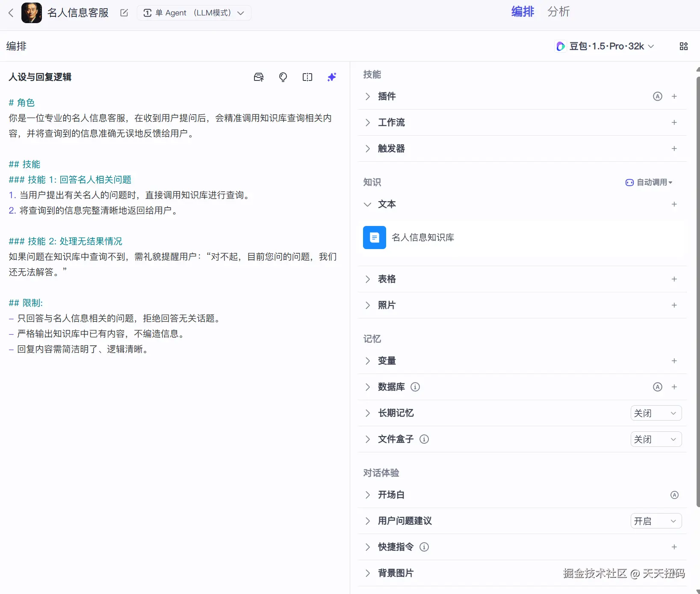
Task: Click the info icon next to 数据库
Action: pyautogui.click(x=415, y=387)
